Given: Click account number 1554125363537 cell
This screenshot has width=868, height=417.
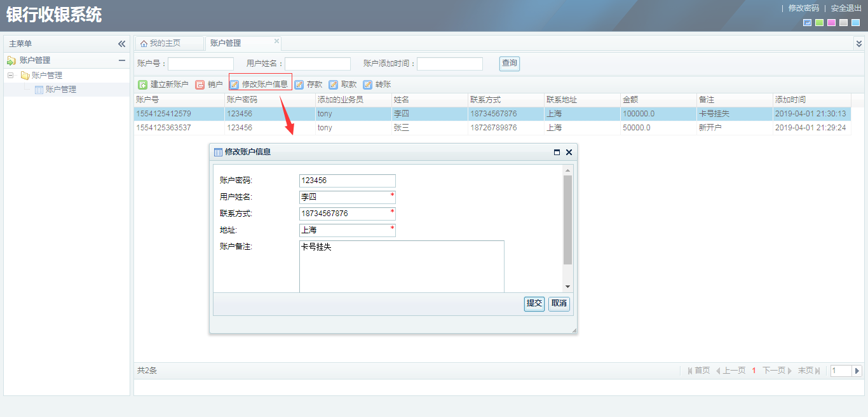Looking at the screenshot, I should [x=179, y=128].
